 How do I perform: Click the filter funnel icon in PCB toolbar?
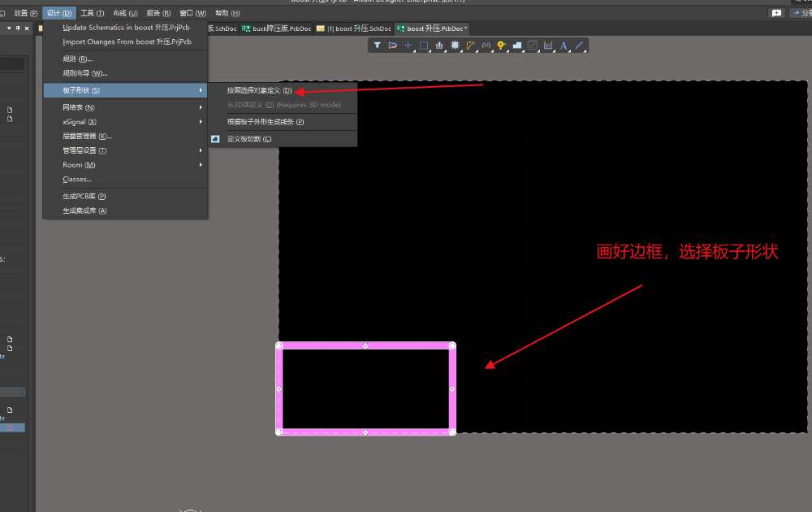[377, 46]
